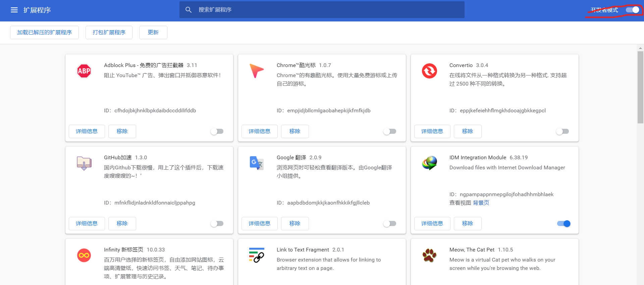Click the GitHub加速 extension icon
The image size is (644, 285).
[x=84, y=163]
